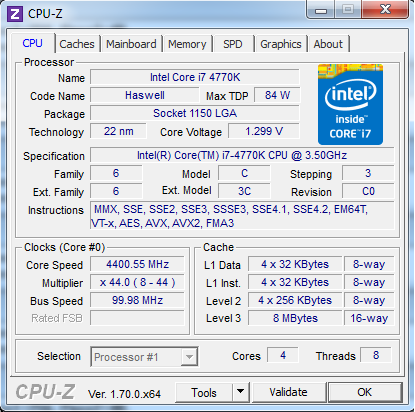Image resolution: width=415 pixels, height=412 pixels.
Task: Click the Tools button
Action: click(204, 392)
